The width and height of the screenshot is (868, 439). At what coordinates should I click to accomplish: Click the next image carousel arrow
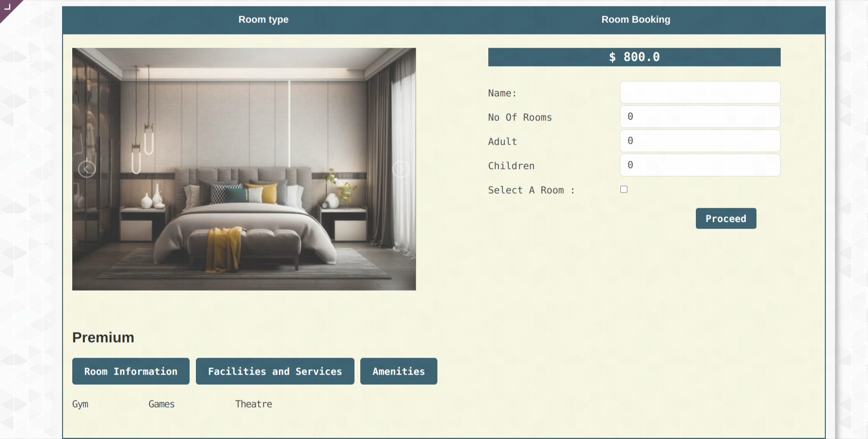(x=401, y=169)
